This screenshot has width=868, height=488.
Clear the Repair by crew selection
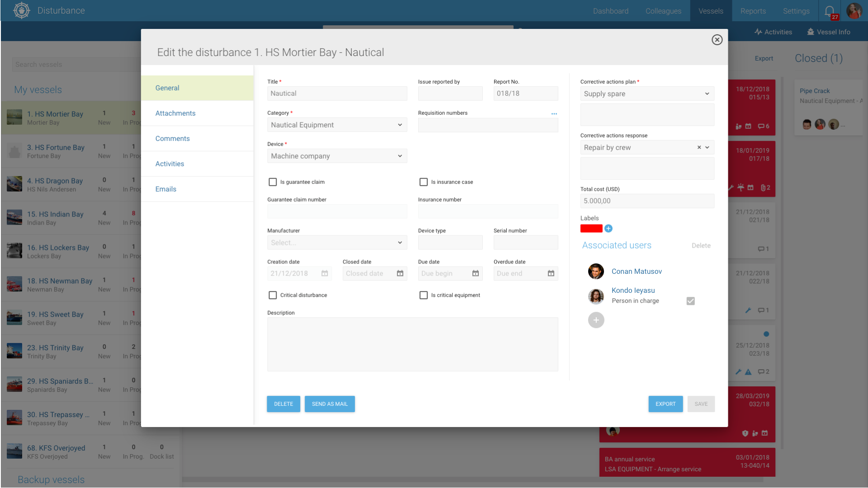699,147
